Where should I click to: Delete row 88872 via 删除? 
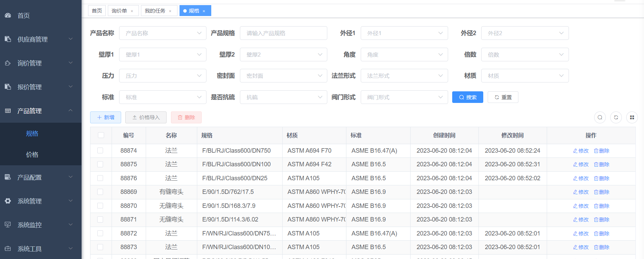point(602,233)
